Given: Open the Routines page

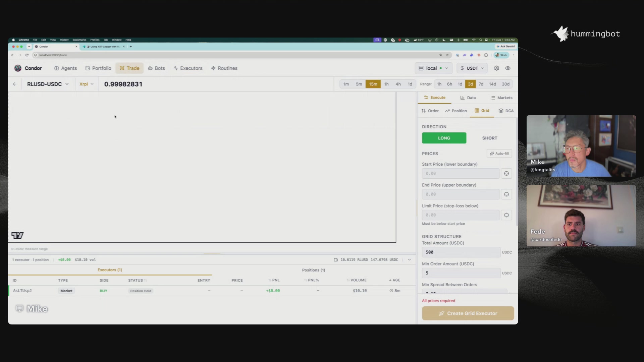Looking at the screenshot, I should click(224, 68).
